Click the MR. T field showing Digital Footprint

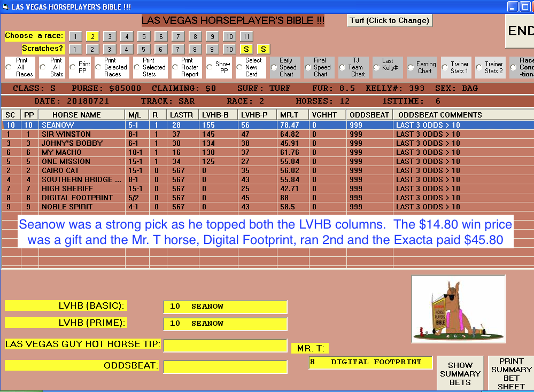(x=370, y=362)
